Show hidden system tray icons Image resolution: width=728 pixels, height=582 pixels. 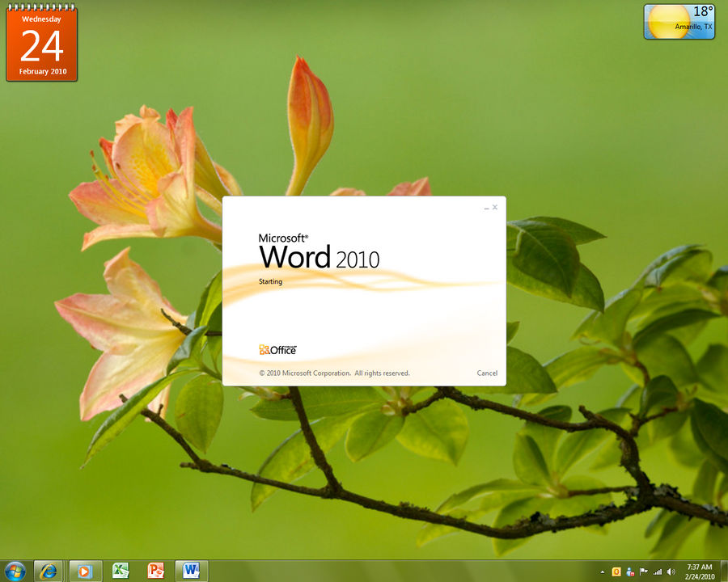[602, 572]
